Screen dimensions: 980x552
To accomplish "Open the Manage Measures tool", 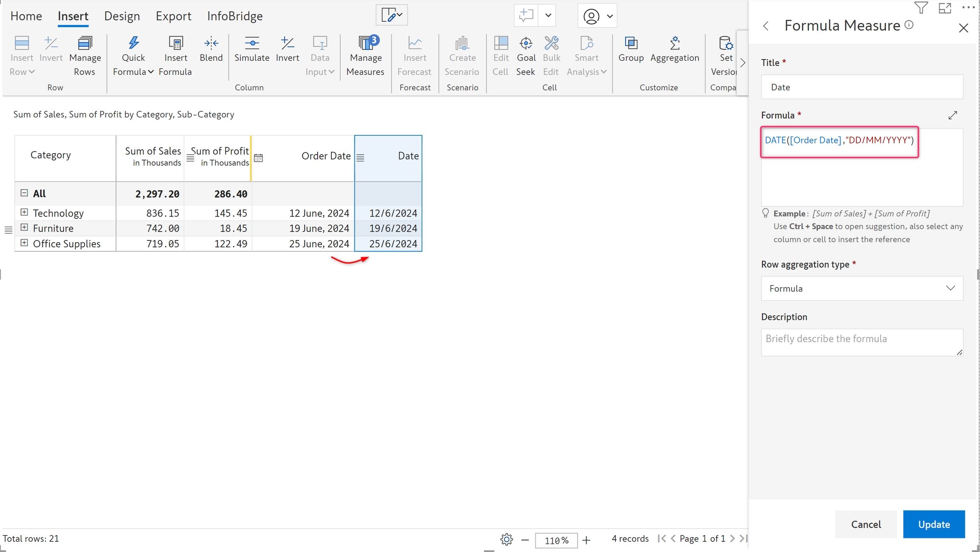I will 365,55.
